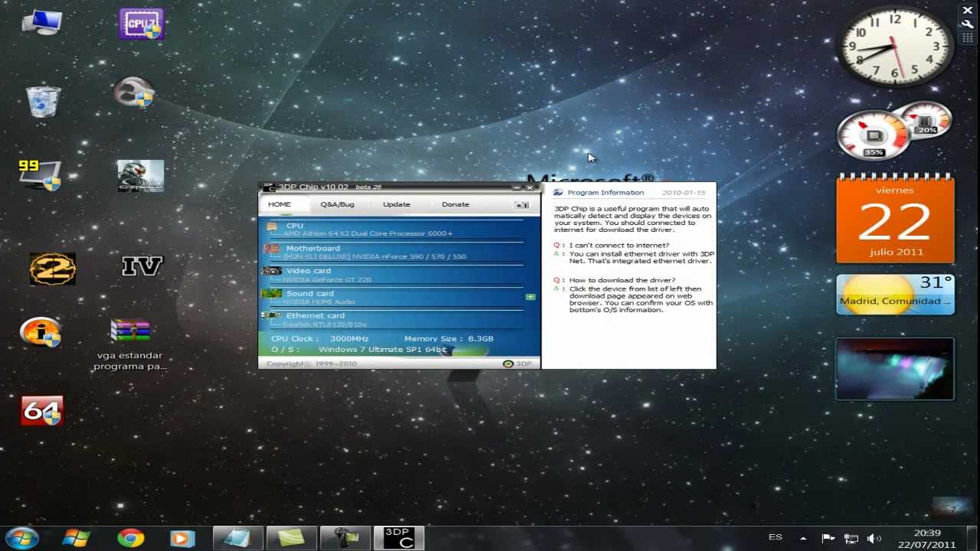This screenshot has width=980, height=551.
Task: Open the Crysis 2 desktop shortcut
Action: (141, 176)
